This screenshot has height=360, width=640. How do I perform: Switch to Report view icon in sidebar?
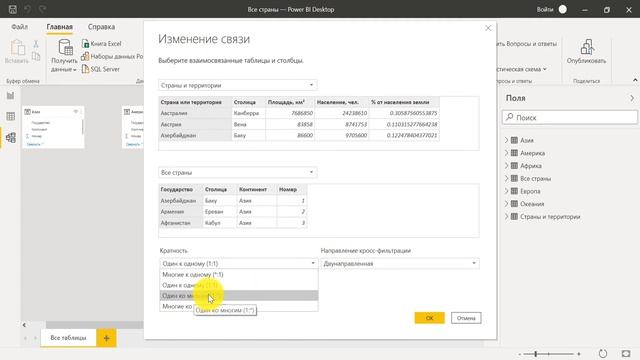(x=11, y=96)
